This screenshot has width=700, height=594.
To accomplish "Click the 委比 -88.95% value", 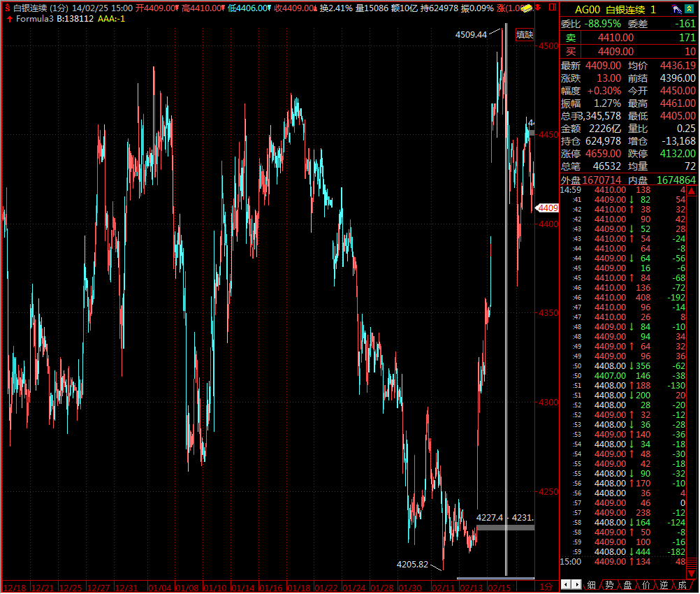I will click(x=602, y=24).
